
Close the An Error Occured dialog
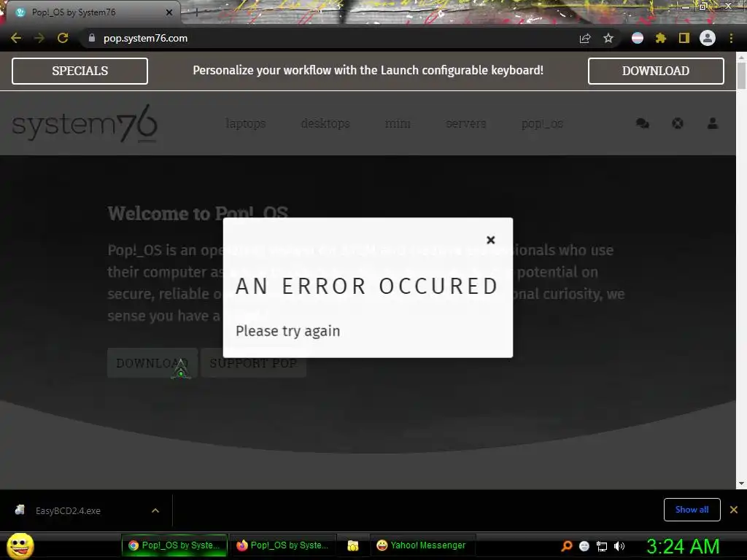tap(491, 240)
